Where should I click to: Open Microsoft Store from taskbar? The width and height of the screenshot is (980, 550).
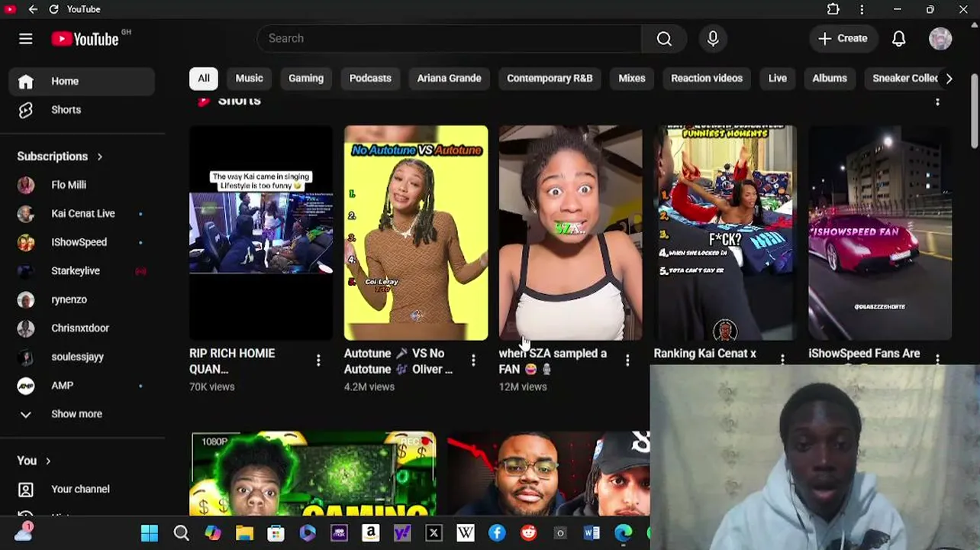point(276,533)
